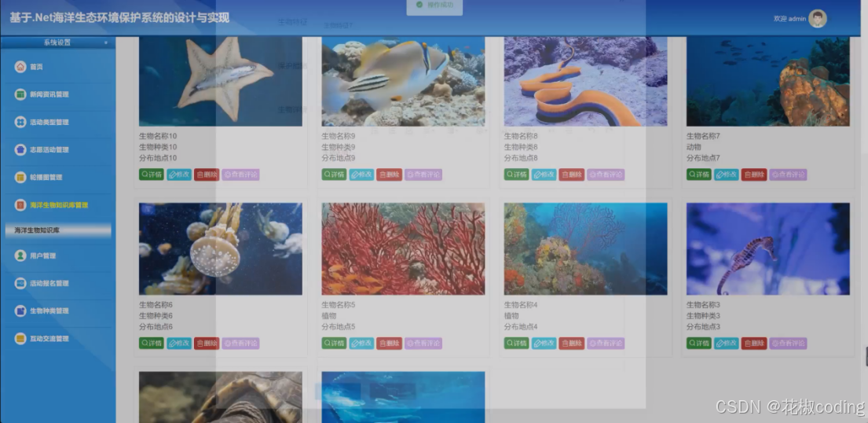
Task: Click 查看评论 for 生物名称5
Action: 423,343
